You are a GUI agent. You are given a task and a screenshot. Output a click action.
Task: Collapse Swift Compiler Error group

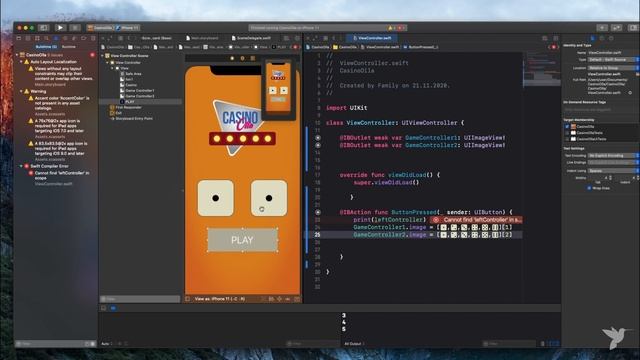coord(21,166)
